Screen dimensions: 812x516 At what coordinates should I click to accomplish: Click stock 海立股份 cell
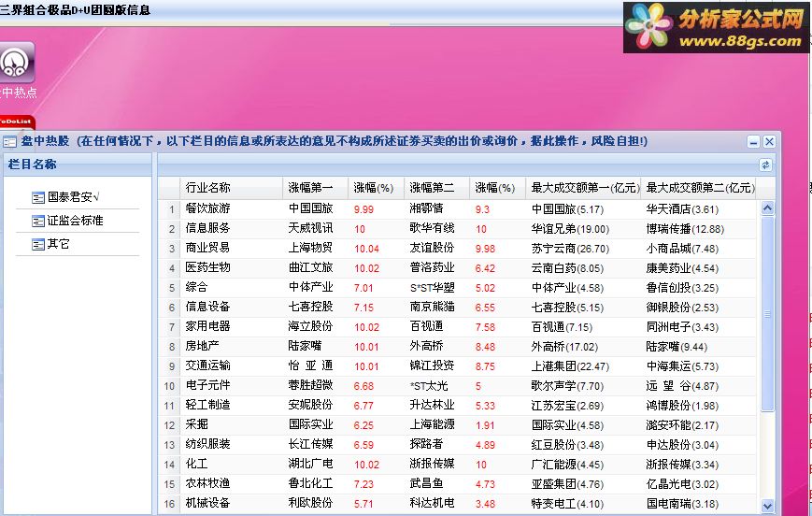[x=311, y=326]
